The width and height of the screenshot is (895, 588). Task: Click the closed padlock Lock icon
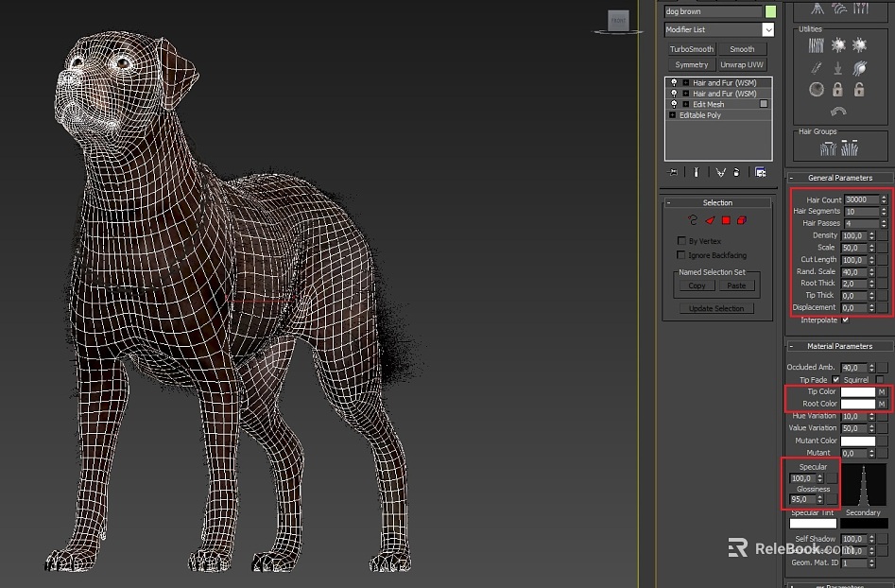[x=837, y=89]
